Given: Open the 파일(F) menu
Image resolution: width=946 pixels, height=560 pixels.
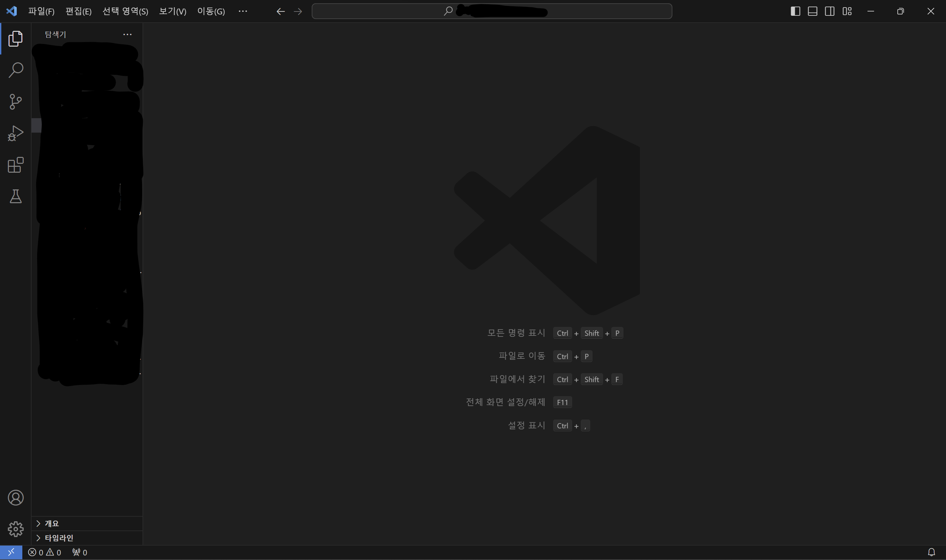Looking at the screenshot, I should click(41, 11).
